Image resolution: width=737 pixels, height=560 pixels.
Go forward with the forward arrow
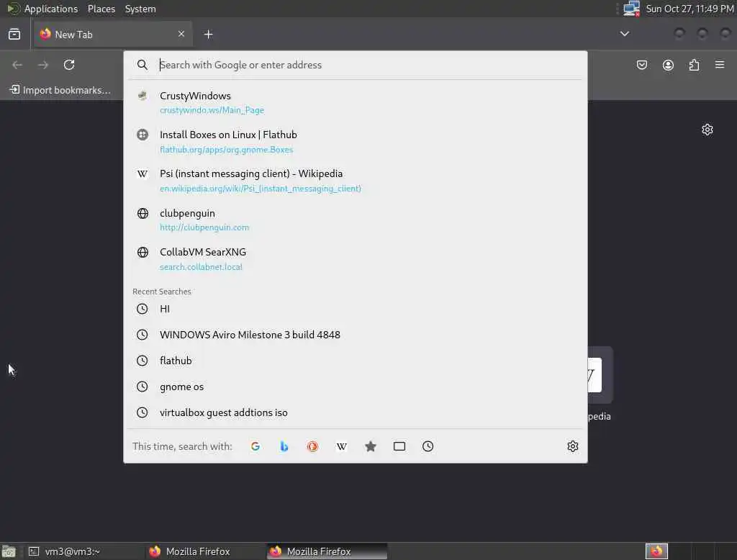[43, 65]
